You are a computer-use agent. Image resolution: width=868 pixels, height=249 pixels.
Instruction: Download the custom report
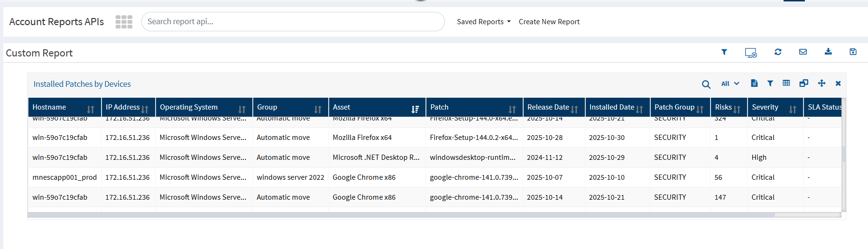[x=828, y=52]
